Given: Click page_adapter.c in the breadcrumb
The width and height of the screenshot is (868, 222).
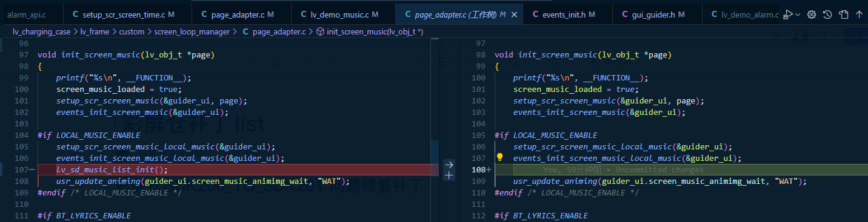Looking at the screenshot, I should [x=279, y=31].
